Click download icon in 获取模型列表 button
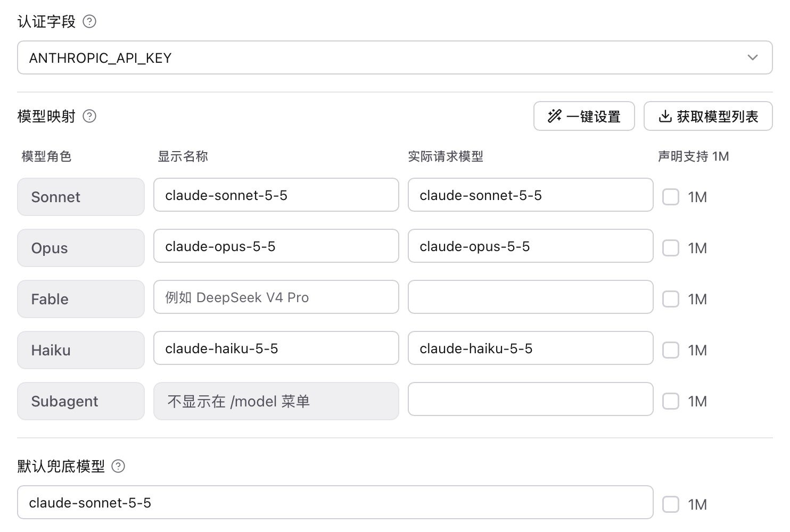The width and height of the screenshot is (790, 532). tap(665, 116)
